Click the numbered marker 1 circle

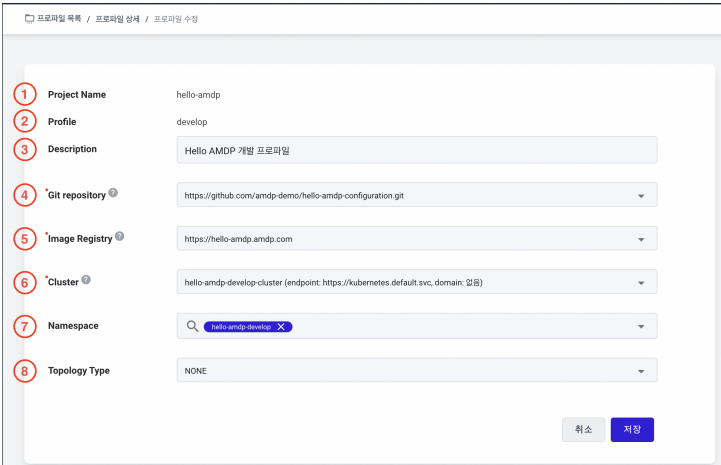point(24,94)
